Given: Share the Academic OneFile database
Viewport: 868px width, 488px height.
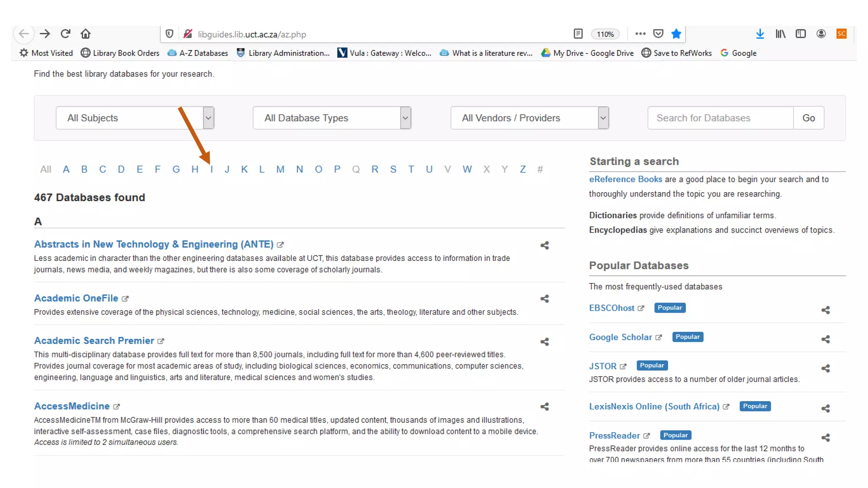Looking at the screenshot, I should coord(545,299).
